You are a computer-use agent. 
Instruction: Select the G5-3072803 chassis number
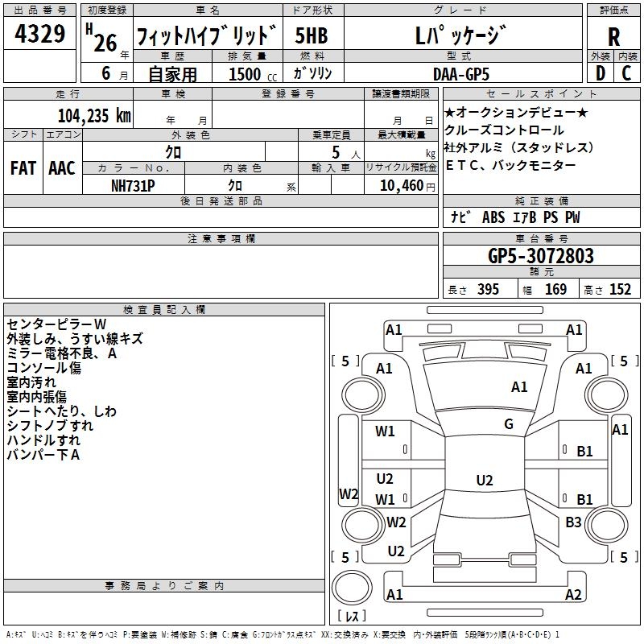click(x=541, y=256)
